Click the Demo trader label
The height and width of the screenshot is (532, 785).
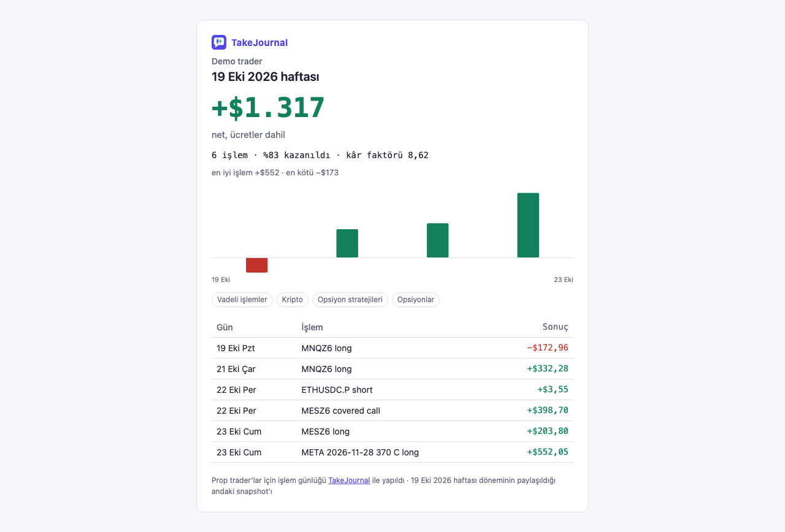coord(237,61)
